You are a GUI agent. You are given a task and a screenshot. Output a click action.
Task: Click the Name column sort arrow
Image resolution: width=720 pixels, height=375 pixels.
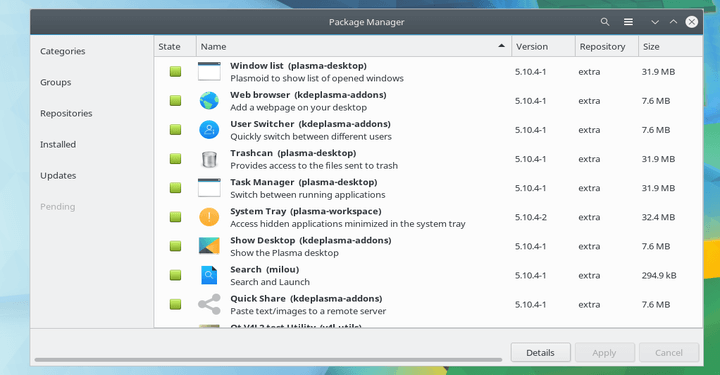pyautogui.click(x=501, y=46)
